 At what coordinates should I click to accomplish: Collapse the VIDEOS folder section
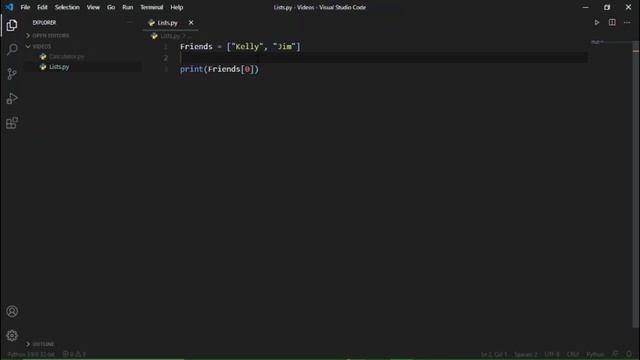[x=39, y=47]
